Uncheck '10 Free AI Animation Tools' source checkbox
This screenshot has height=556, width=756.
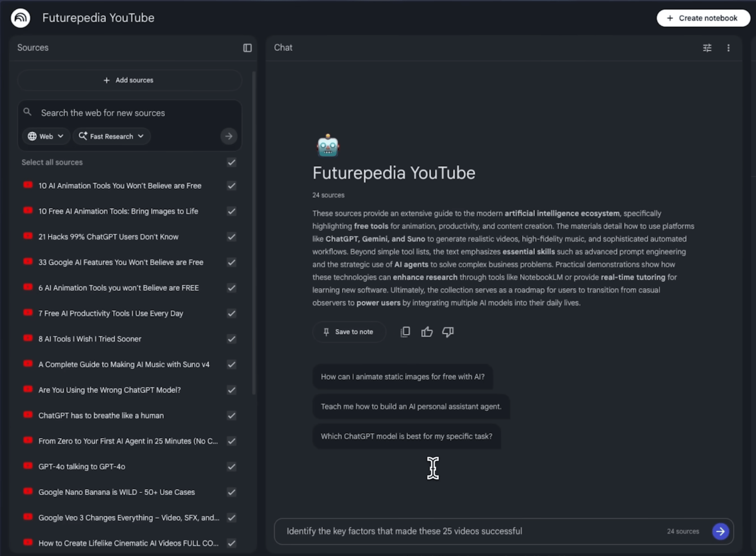(231, 211)
